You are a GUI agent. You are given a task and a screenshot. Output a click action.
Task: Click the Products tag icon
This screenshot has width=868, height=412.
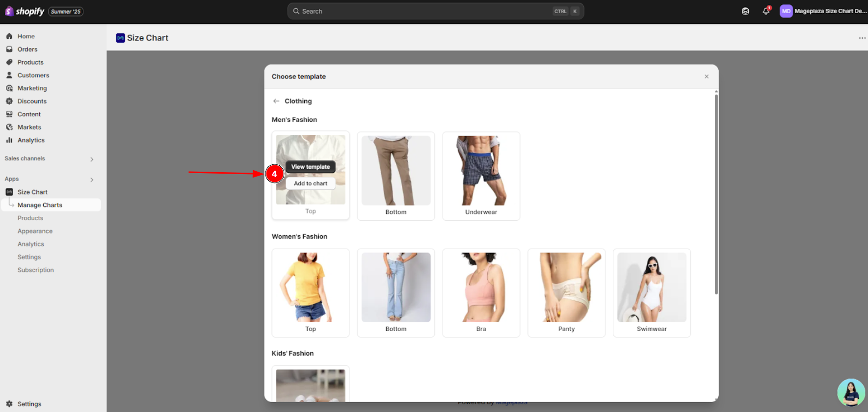tap(9, 62)
